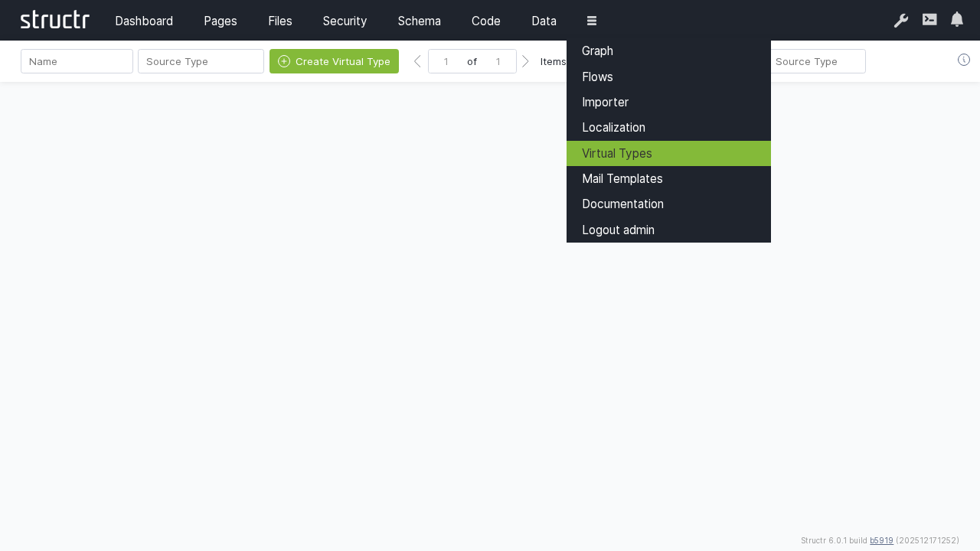The width and height of the screenshot is (980, 551).
Task: Open the Pages section
Action: coord(220,21)
